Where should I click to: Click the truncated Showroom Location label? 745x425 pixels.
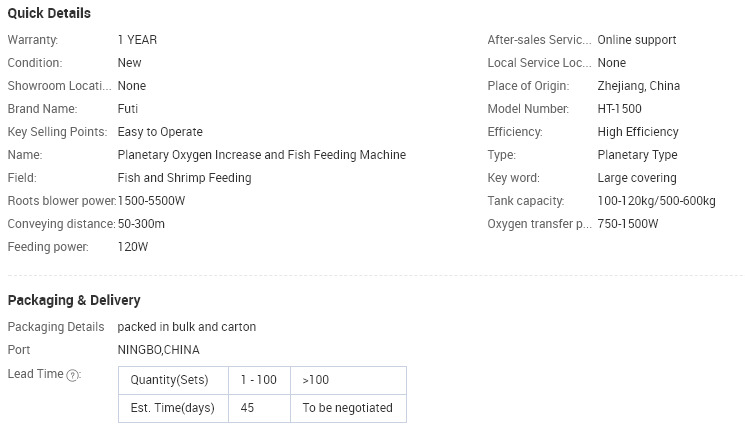tap(59, 86)
